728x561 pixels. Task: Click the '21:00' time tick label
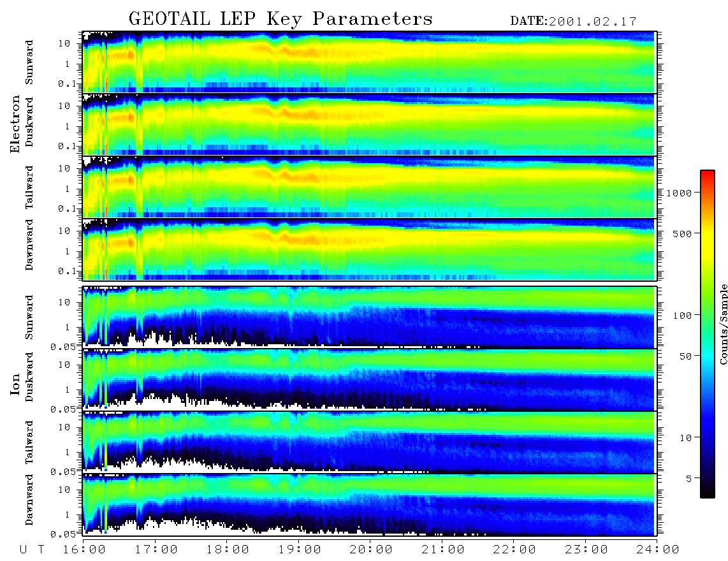click(x=442, y=550)
